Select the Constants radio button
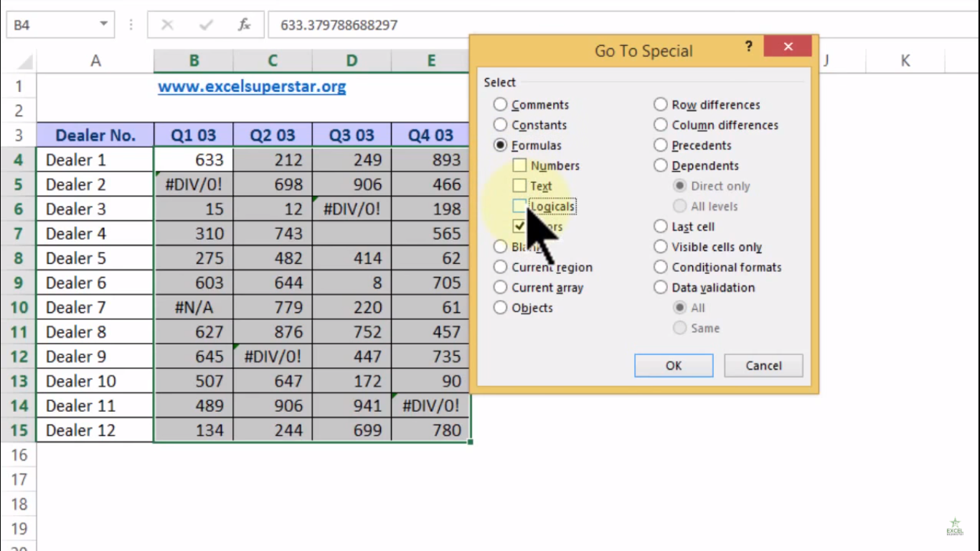This screenshot has width=980, height=551. pos(500,125)
